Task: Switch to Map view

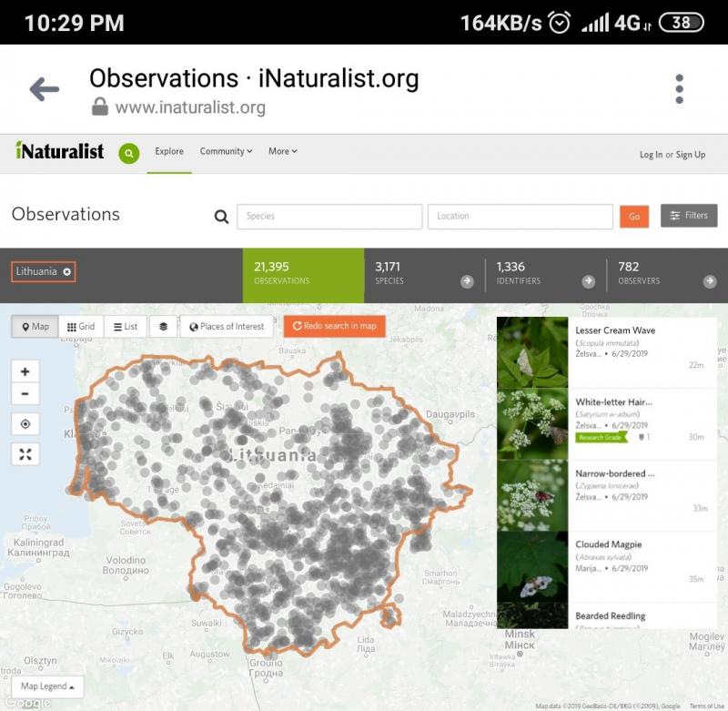Action: 35,327
